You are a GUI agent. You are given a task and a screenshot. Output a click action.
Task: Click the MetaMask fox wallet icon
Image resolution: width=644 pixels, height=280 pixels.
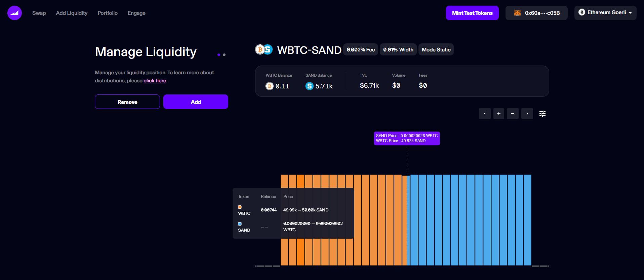[517, 13]
